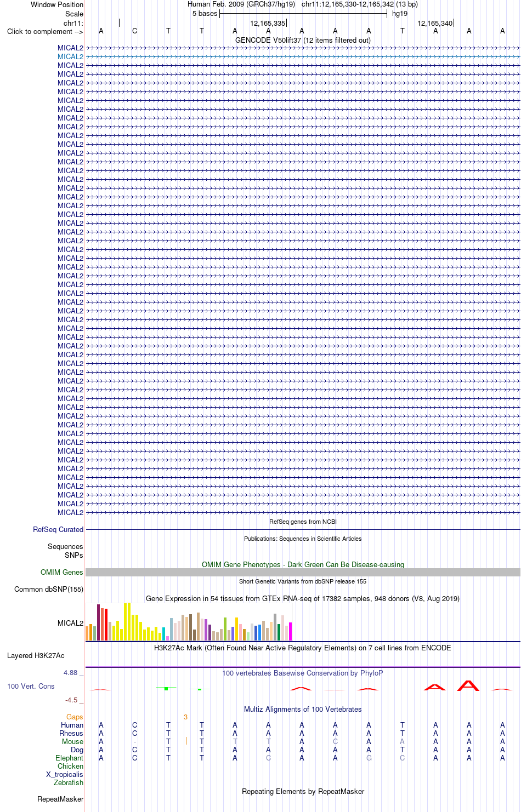Viewport: 521px width, 812px height.
Task: Click the 'Human Feb. 2009 (GRCh37/hg19)' assembly text
Action: tap(241, 4)
